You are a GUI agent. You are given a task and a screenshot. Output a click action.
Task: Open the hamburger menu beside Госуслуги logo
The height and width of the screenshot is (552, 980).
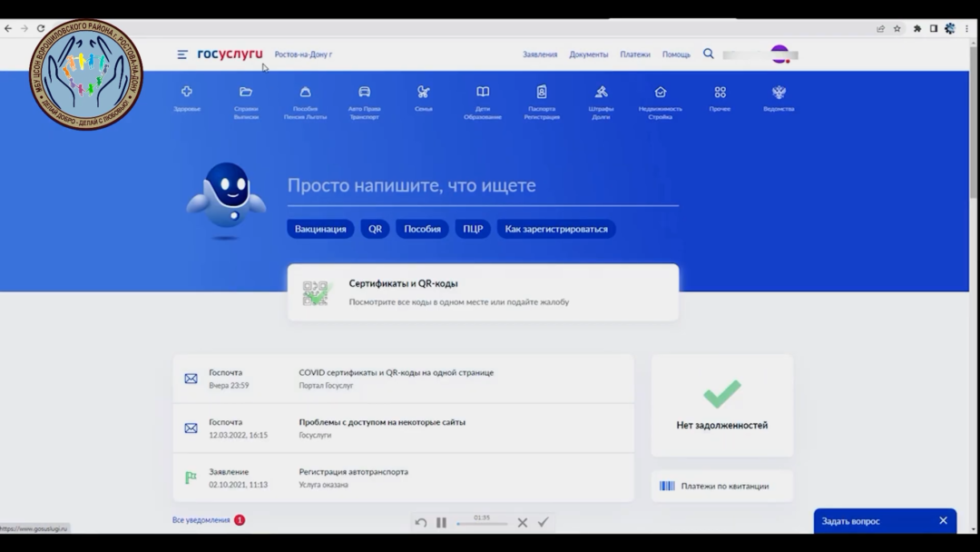coord(181,54)
